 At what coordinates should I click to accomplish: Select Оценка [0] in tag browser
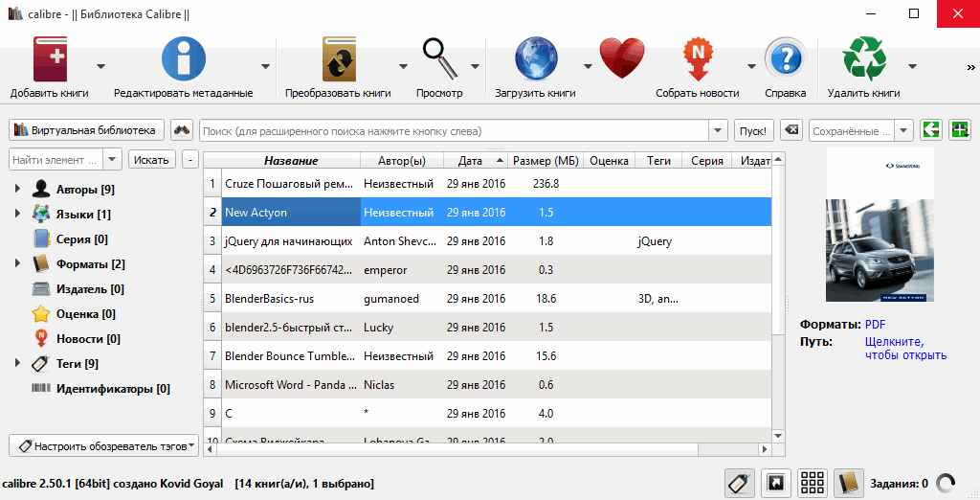[85, 314]
